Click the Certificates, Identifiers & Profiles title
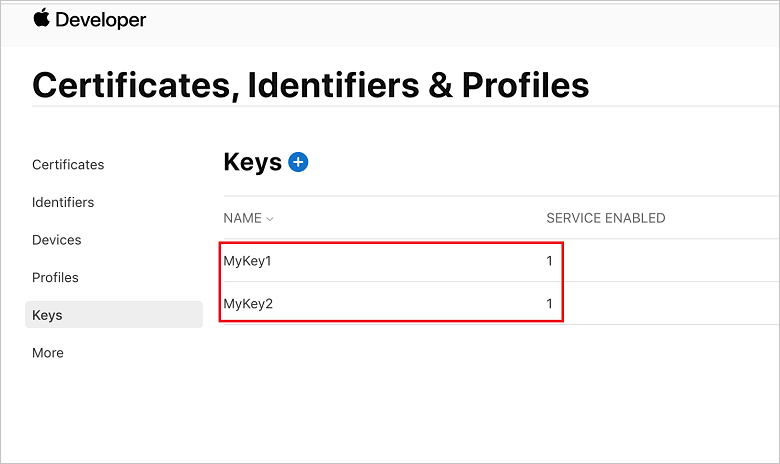 (x=310, y=85)
